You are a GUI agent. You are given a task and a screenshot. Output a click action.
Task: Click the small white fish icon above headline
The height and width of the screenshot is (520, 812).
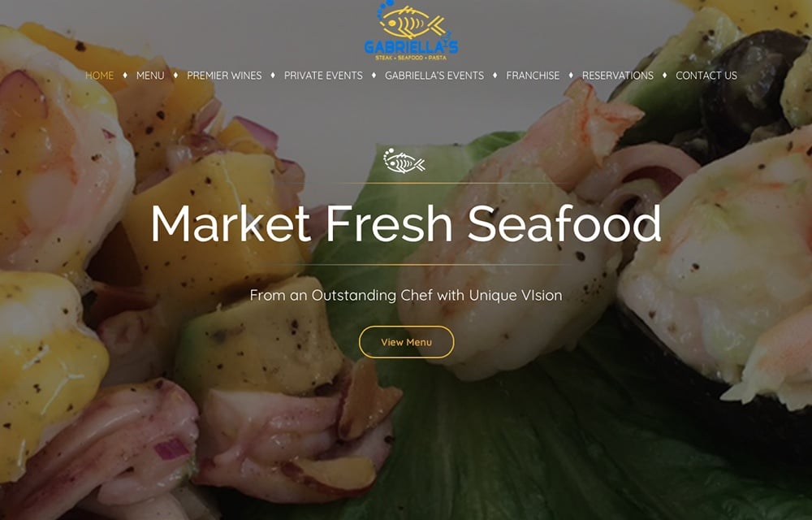point(404,161)
